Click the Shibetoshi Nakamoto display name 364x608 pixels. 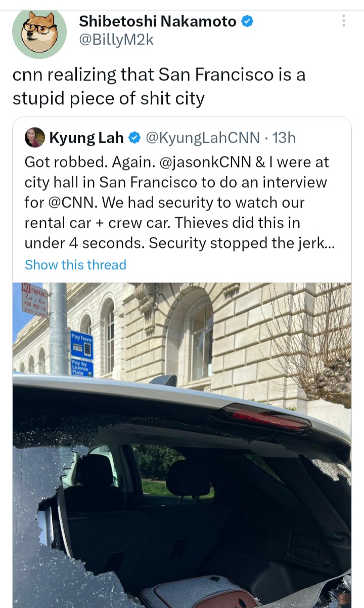click(158, 21)
